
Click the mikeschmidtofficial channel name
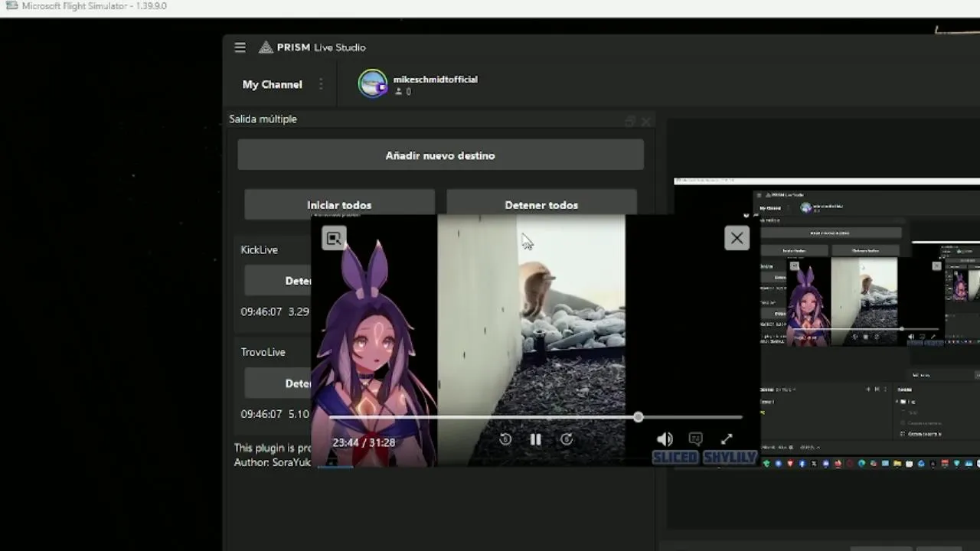436,79
